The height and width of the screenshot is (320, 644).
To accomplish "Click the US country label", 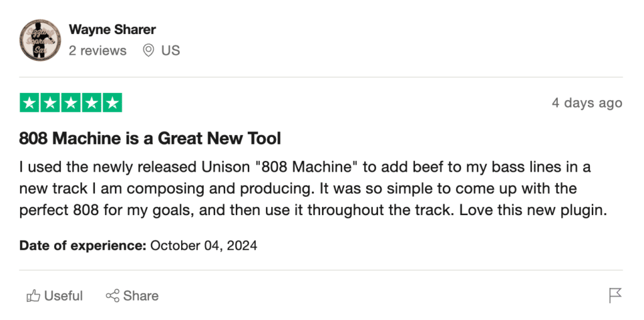I will coord(170,50).
